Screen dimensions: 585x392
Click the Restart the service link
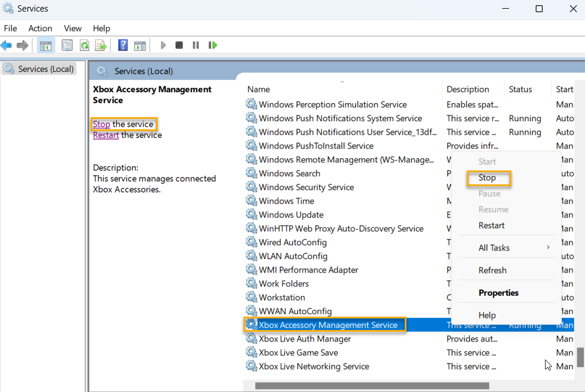106,135
